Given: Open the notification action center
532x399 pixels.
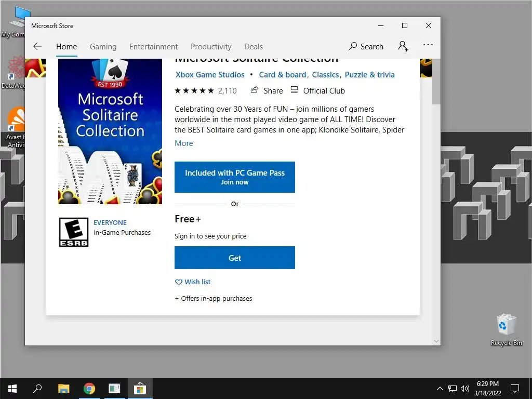Looking at the screenshot, I should [x=515, y=389].
